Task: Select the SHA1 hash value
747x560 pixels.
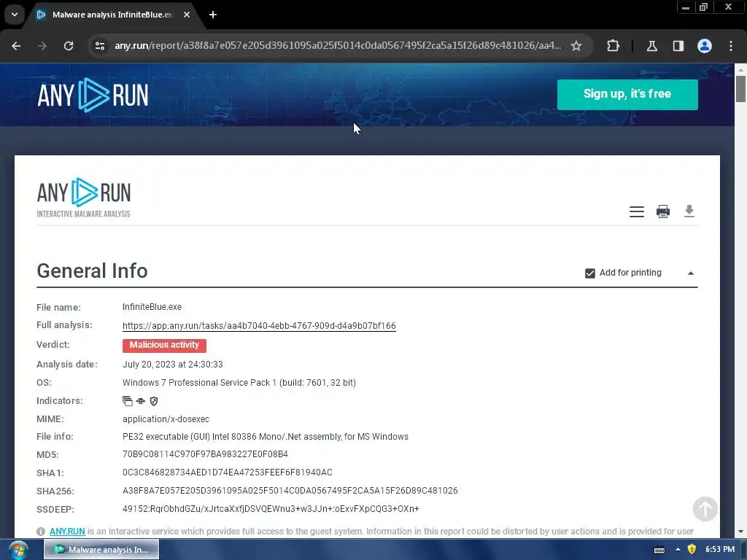Action: [228, 472]
